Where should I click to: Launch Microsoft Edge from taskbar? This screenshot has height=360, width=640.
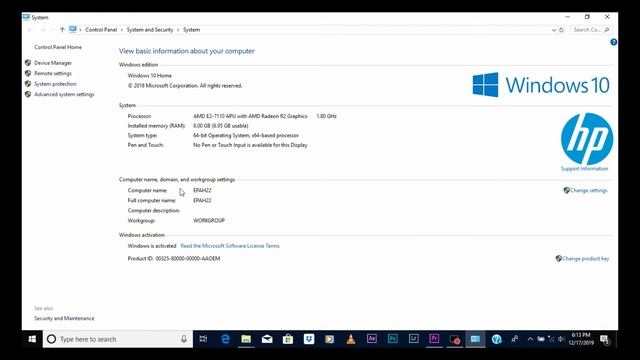coord(225,339)
